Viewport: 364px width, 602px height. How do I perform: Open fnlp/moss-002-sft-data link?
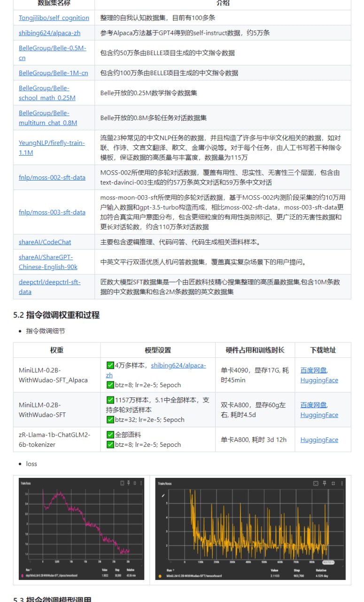[52, 177]
